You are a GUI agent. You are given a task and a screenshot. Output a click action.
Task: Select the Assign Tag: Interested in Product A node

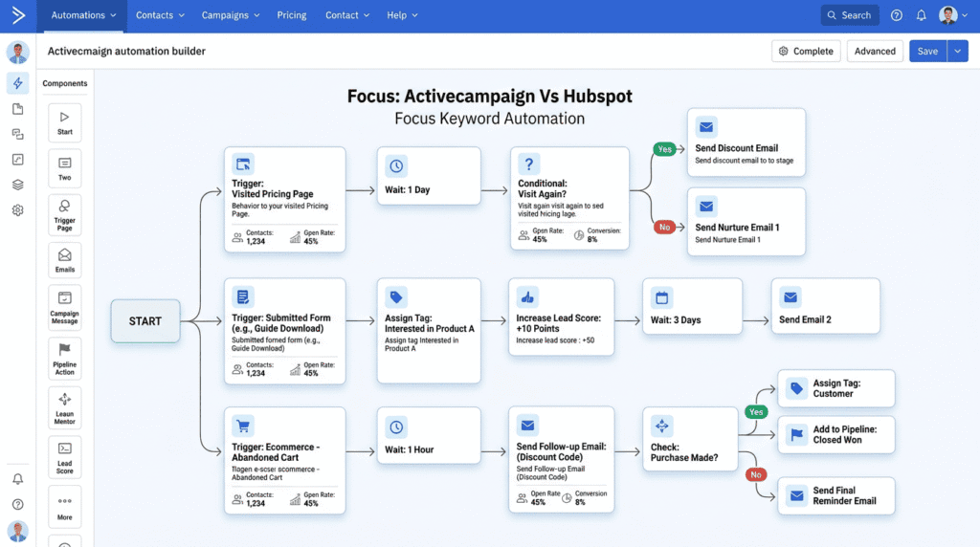(x=429, y=330)
